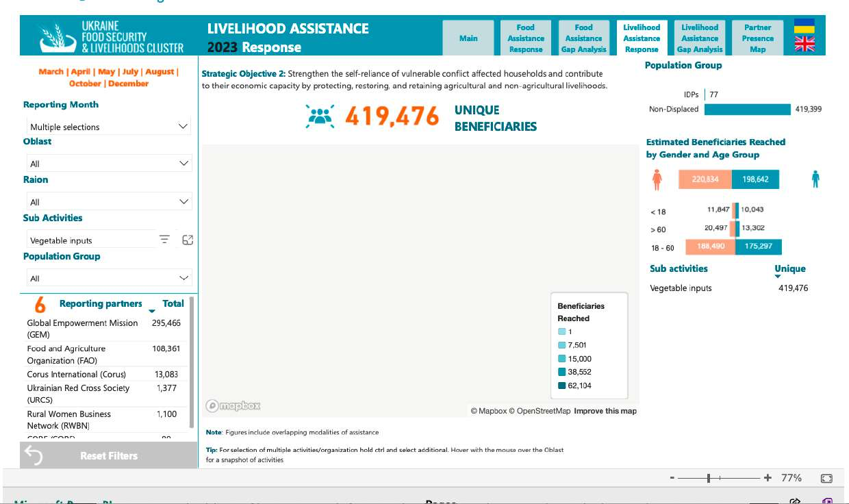Click zoom out minus icon

point(672,478)
